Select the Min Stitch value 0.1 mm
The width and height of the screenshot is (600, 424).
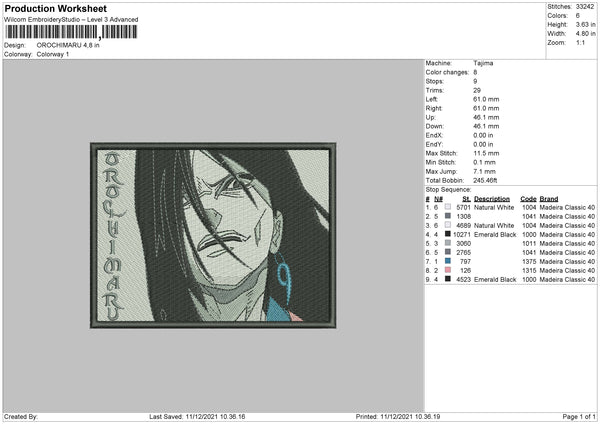coord(484,162)
